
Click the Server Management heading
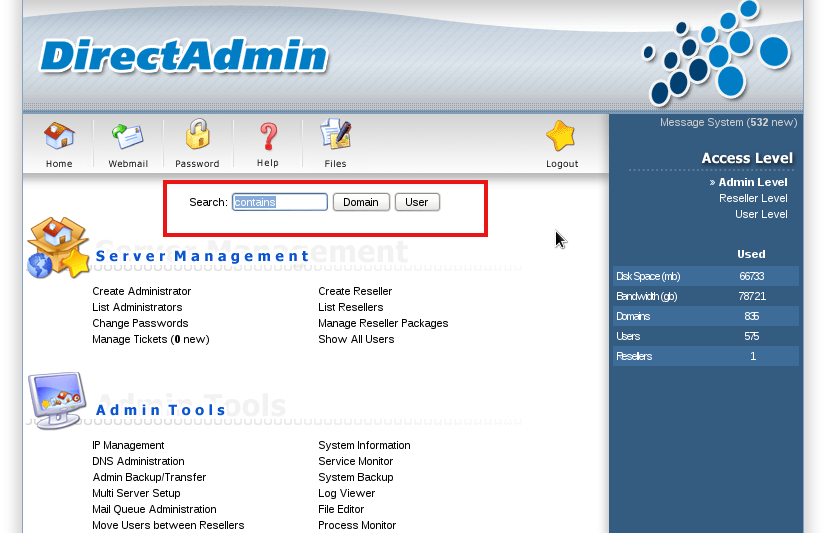[202, 256]
